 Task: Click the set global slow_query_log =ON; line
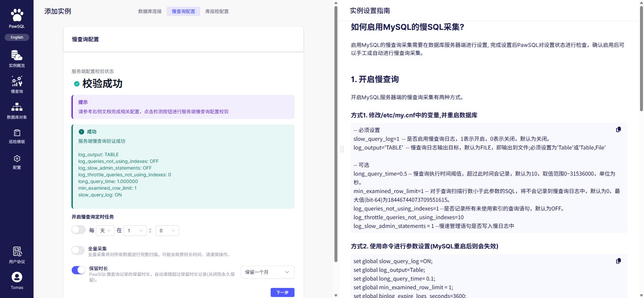click(x=393, y=261)
